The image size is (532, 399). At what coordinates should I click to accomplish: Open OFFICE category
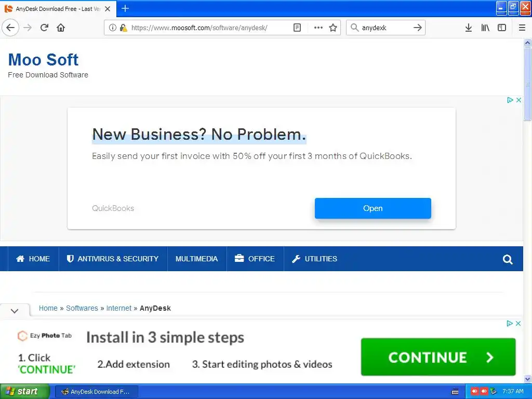pyautogui.click(x=255, y=259)
